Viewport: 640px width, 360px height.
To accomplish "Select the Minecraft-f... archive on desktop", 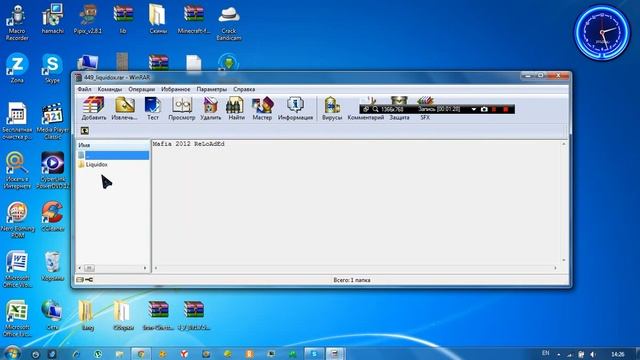I will (x=193, y=19).
